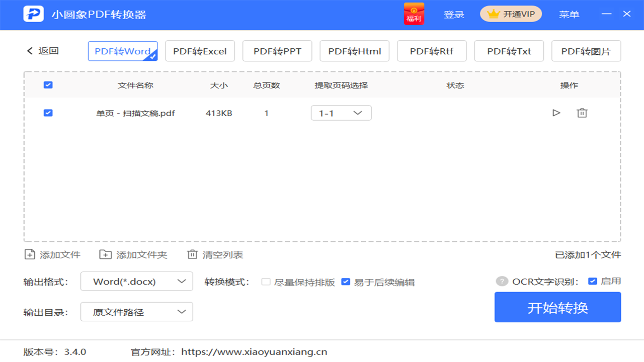The height and width of the screenshot is (362, 644).
Task: Disable OCR文字识别 启用 checkbox
Action: coord(593,281)
